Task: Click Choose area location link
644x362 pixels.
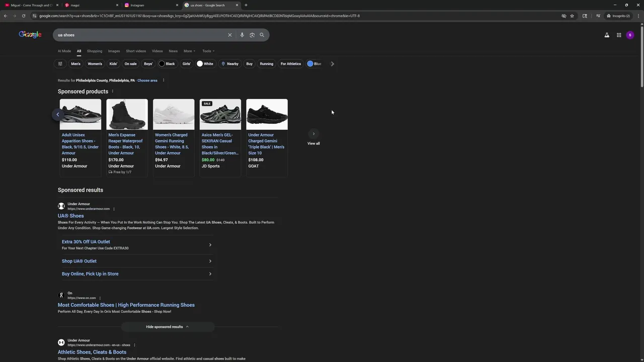Action: pyautogui.click(x=147, y=80)
